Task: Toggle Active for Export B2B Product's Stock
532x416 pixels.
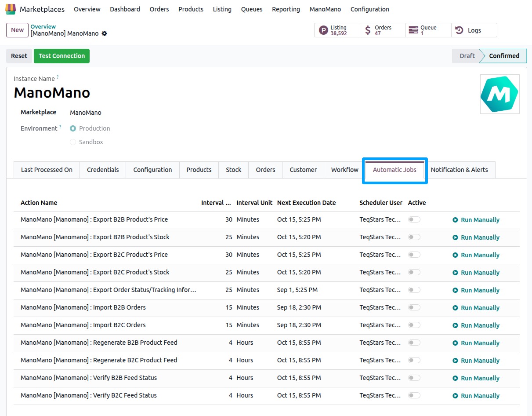Action: tap(414, 237)
